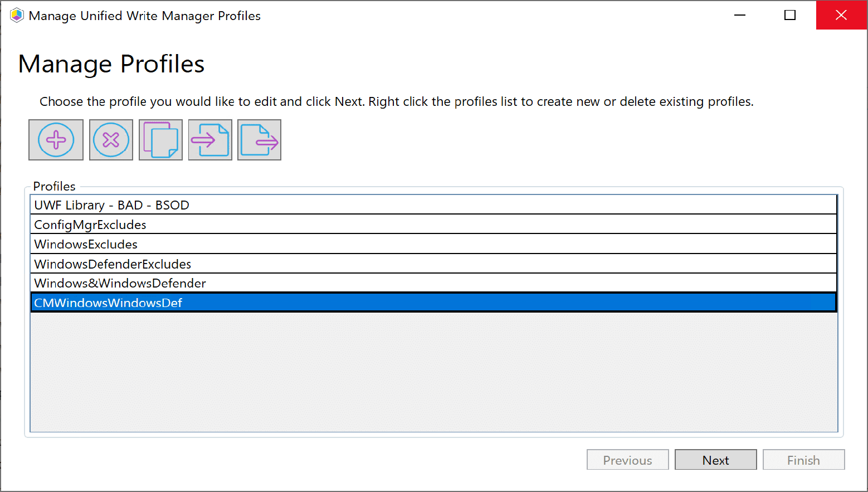Click the Previous button
Image resolution: width=868 pixels, height=492 pixels.
627,460
